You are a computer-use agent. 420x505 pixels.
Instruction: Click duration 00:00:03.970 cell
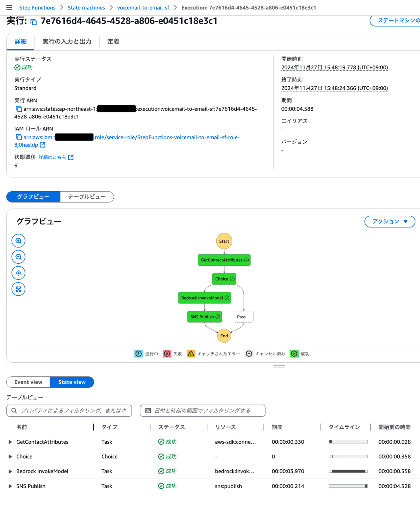[x=288, y=471]
